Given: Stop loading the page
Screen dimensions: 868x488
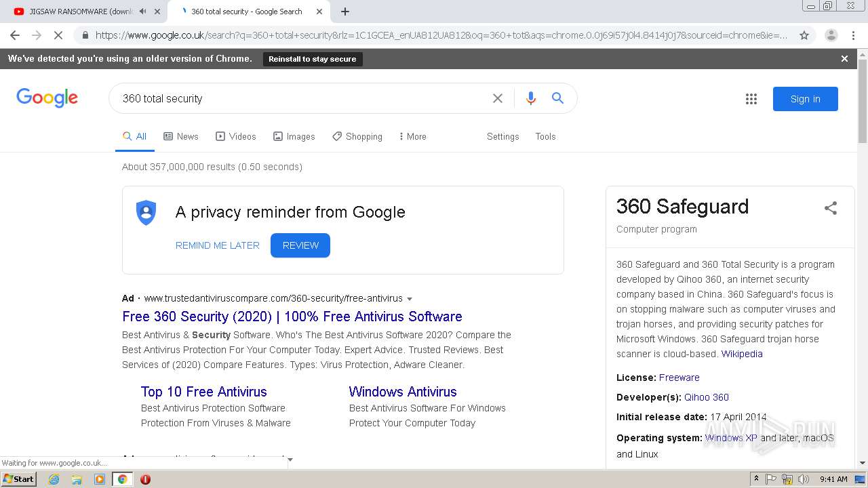Looking at the screenshot, I should point(58,35).
